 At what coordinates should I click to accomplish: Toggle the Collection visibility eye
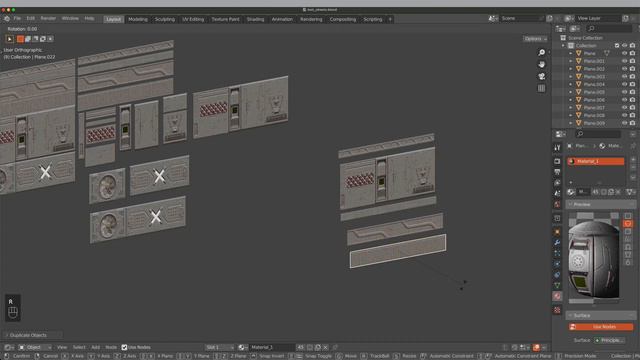(x=624, y=46)
